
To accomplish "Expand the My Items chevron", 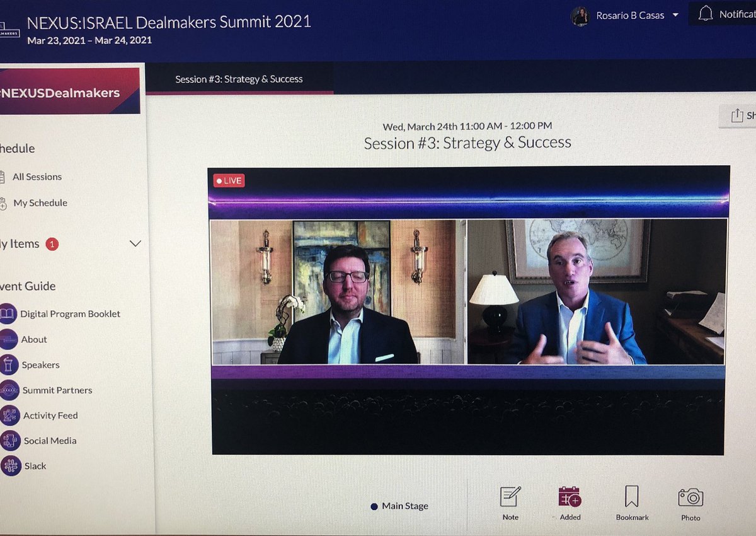I will (x=135, y=243).
